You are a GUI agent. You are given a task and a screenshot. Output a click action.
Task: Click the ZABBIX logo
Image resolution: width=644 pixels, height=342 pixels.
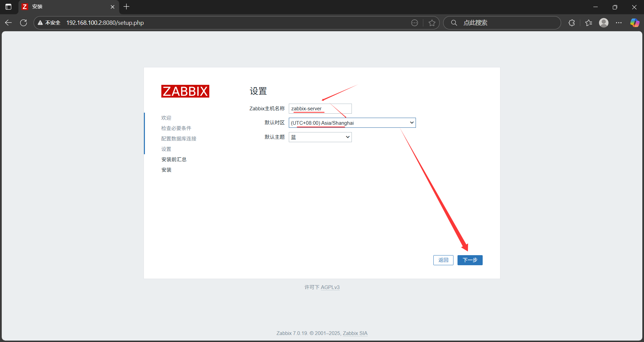point(185,91)
